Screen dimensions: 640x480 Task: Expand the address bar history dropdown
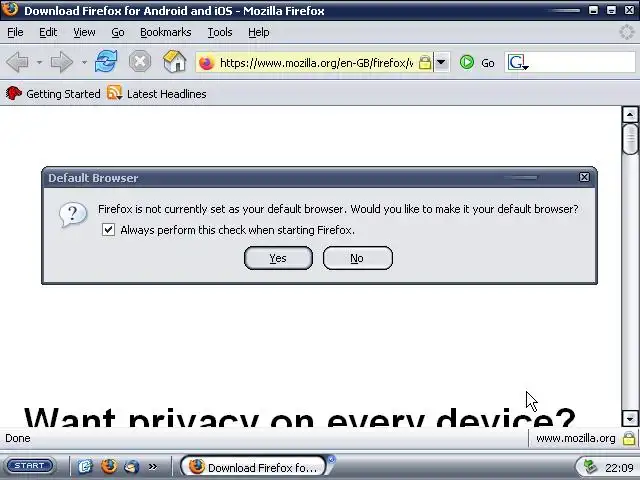441,62
